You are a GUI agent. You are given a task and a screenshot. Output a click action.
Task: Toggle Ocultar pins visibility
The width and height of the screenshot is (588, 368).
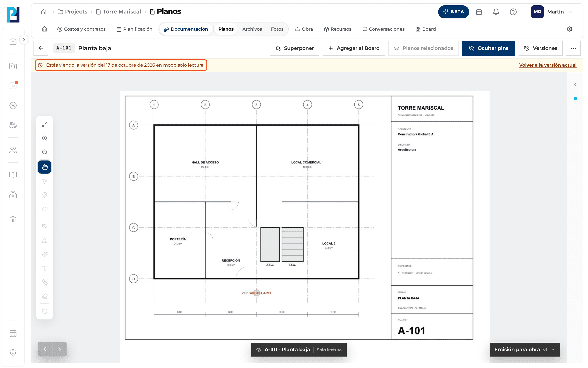click(488, 48)
